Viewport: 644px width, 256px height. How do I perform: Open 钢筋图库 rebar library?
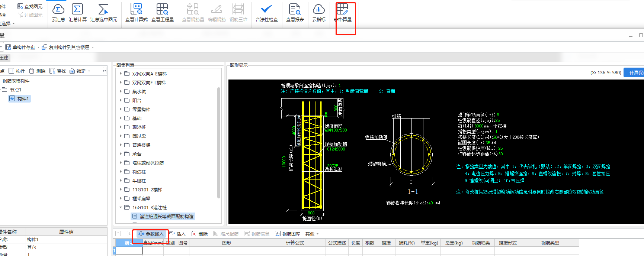coord(288,234)
